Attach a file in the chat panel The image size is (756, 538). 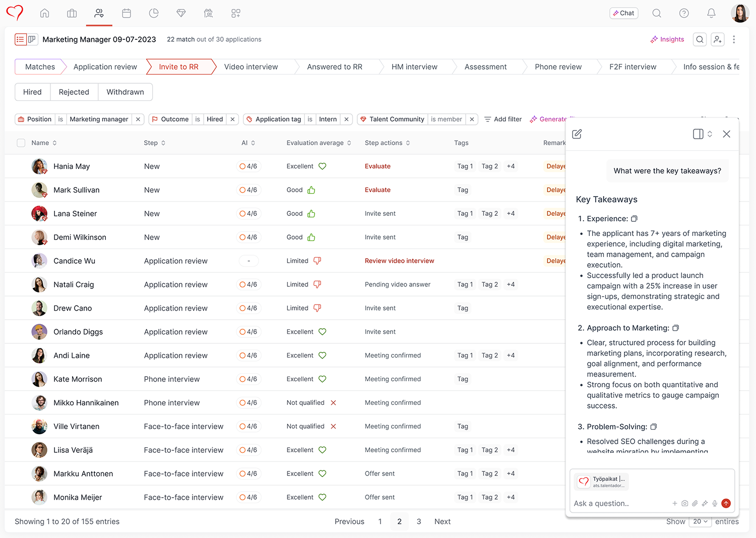pos(695,503)
